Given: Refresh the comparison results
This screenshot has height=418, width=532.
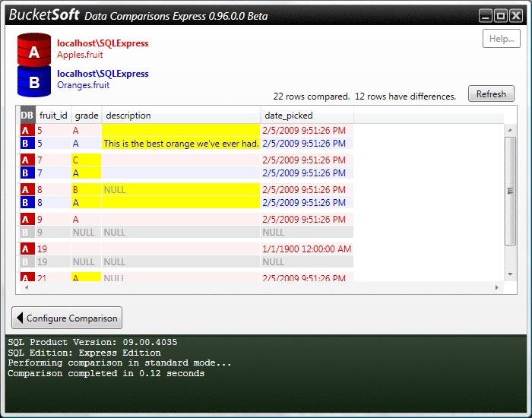Looking at the screenshot, I should pos(491,93).
